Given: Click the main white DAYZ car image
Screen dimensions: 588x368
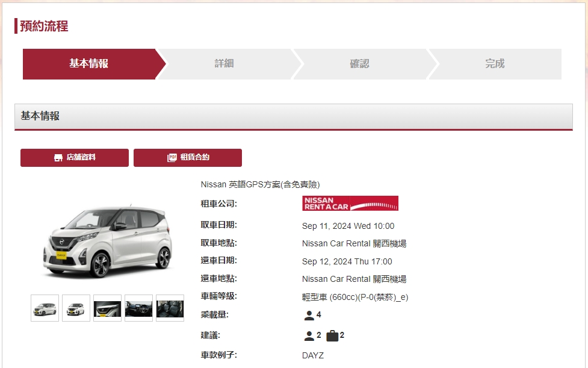Looking at the screenshot, I should pyautogui.click(x=108, y=241).
